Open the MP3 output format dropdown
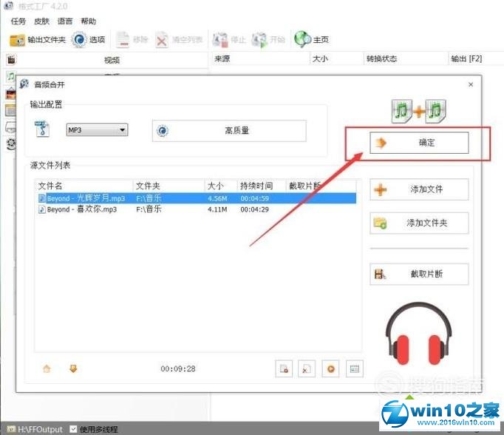 97,130
